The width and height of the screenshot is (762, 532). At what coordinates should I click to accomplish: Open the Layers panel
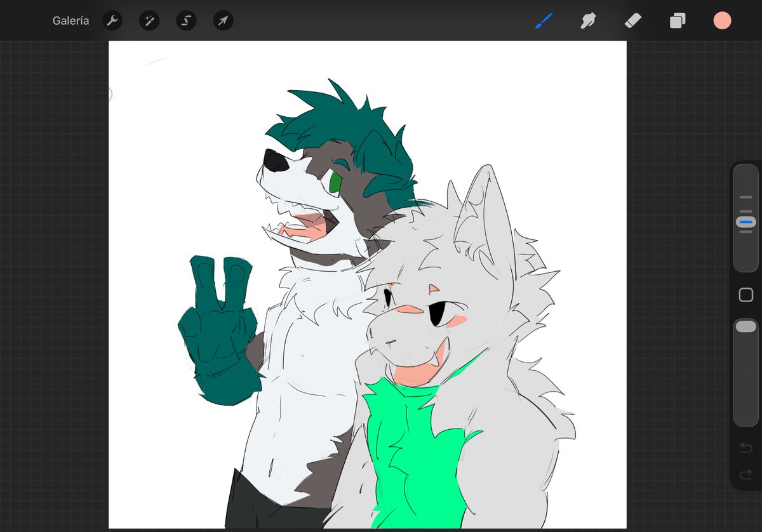(678, 21)
